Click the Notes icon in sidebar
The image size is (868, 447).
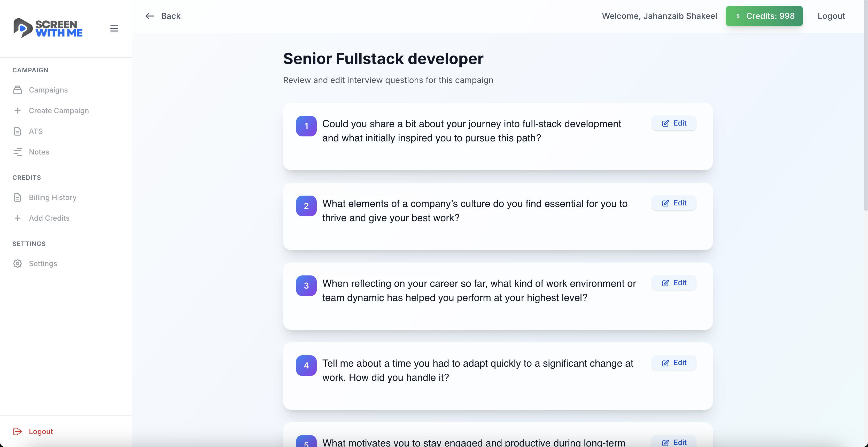18,152
